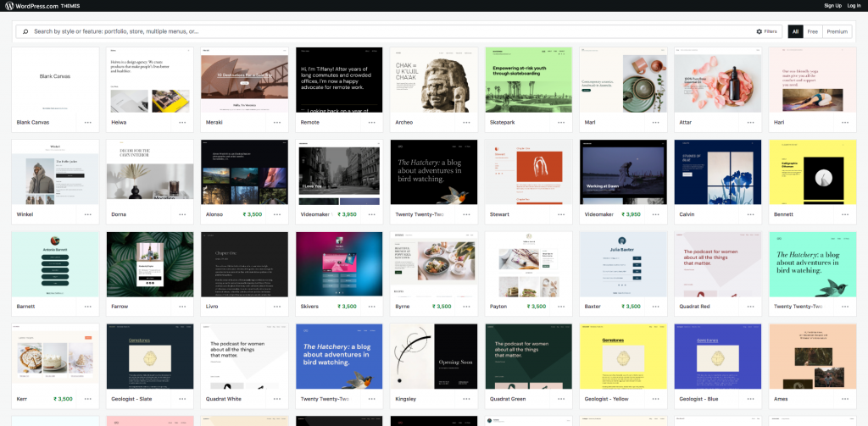The height and width of the screenshot is (426, 868).
Task: Open the Baxter theme name
Action: tap(593, 307)
